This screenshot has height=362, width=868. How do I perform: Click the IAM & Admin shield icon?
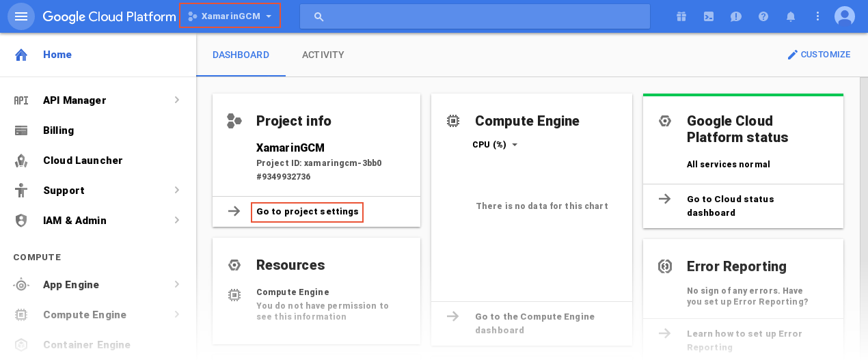pyautogui.click(x=21, y=221)
